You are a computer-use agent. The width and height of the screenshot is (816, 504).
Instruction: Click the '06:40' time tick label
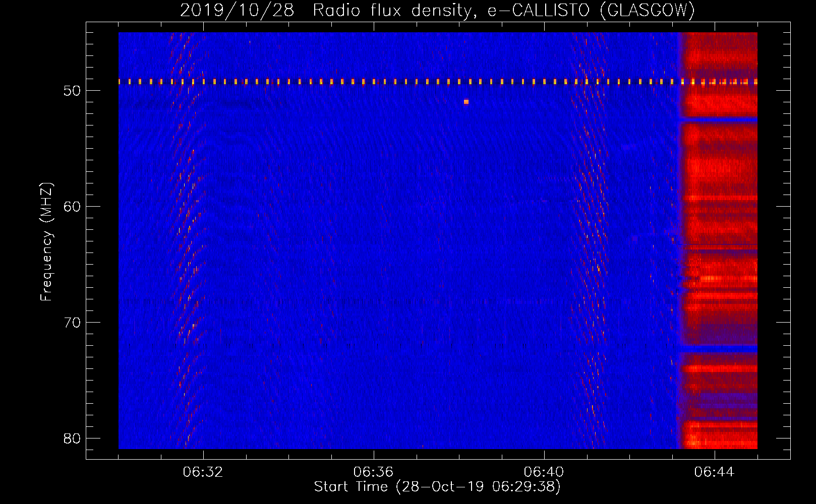[x=544, y=472]
